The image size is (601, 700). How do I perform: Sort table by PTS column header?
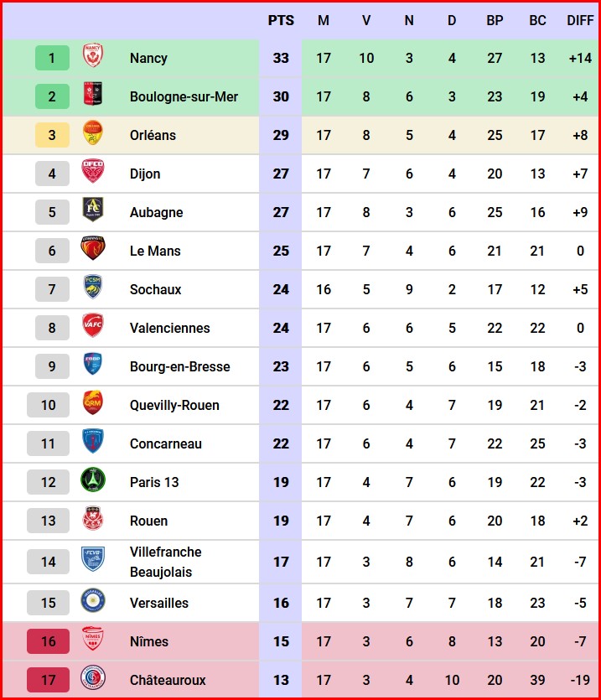tap(281, 20)
